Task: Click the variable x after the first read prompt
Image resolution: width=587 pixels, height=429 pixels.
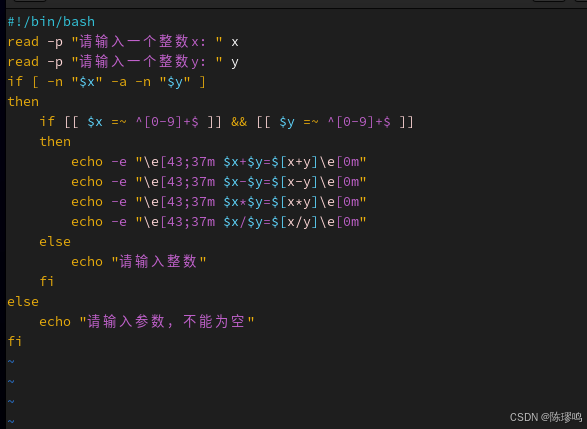Action: (x=235, y=42)
